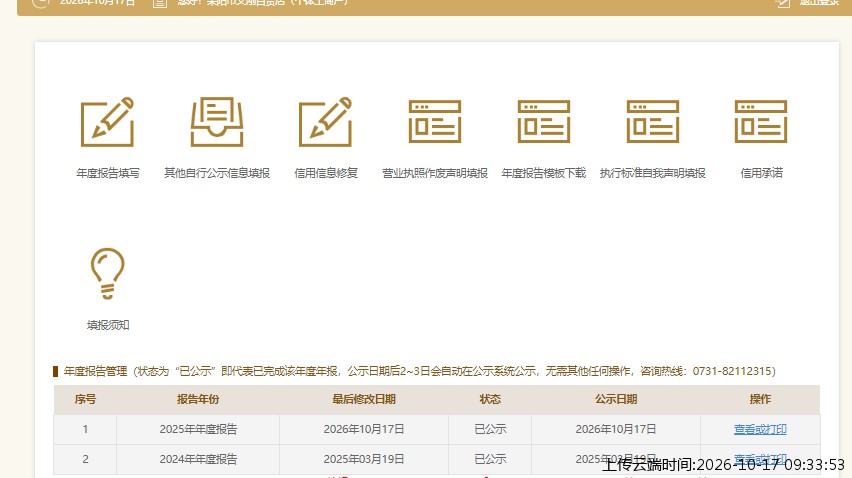Open the 营业执照作废声明填报 icon
This screenshot has width=852, height=478.
(435, 122)
